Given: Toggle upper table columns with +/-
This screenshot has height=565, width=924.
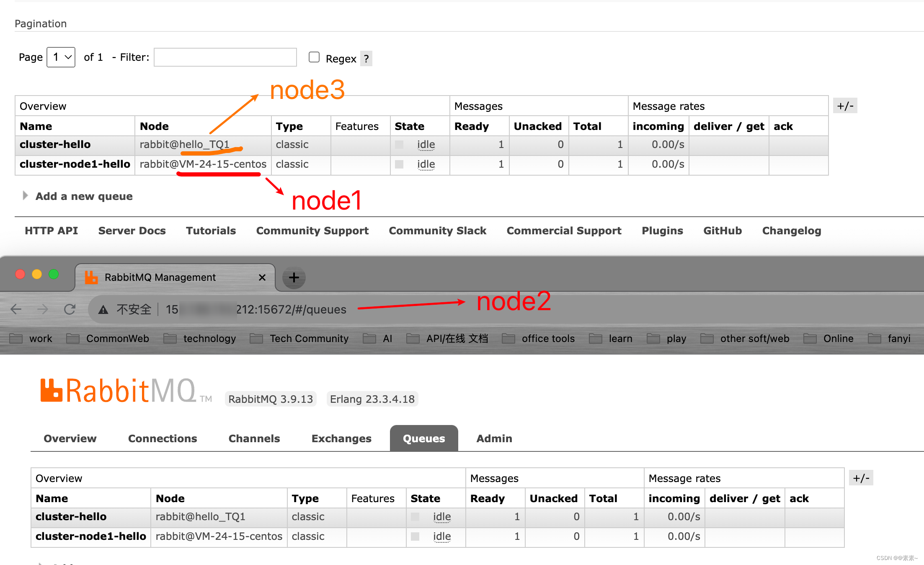Looking at the screenshot, I should (x=845, y=106).
